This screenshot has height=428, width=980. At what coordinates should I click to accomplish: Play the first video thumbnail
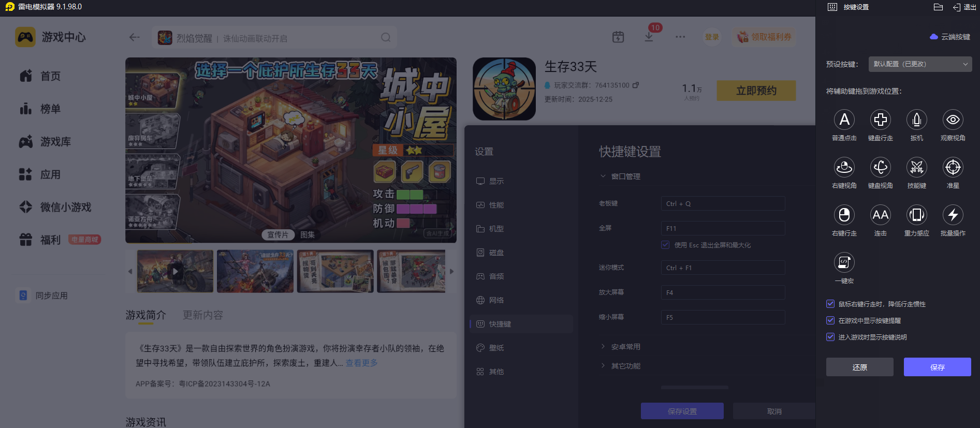point(175,271)
